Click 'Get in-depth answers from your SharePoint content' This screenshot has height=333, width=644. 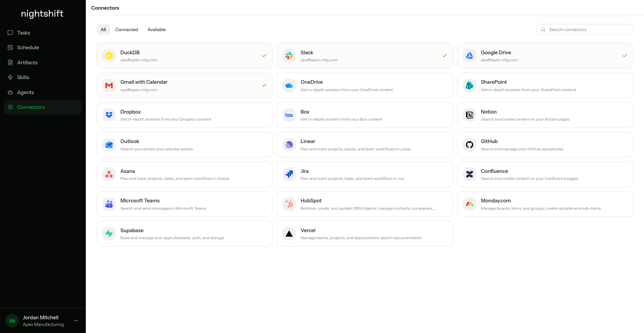(x=528, y=90)
